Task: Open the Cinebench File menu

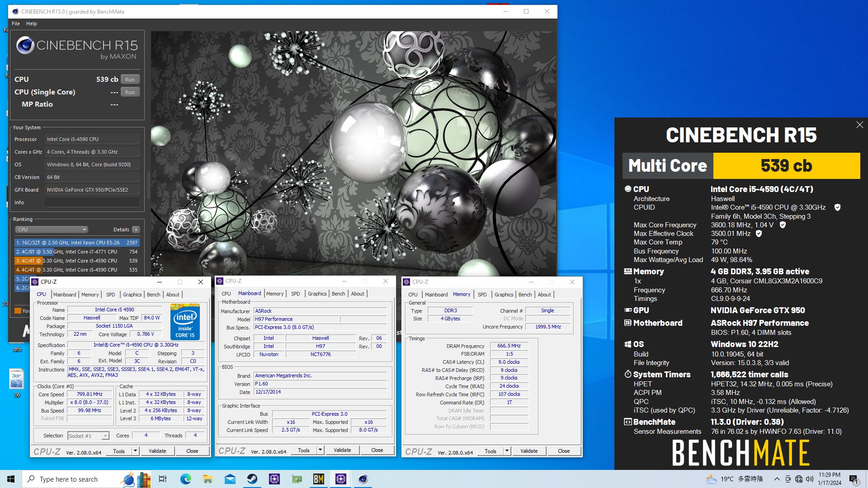Action: coord(16,23)
